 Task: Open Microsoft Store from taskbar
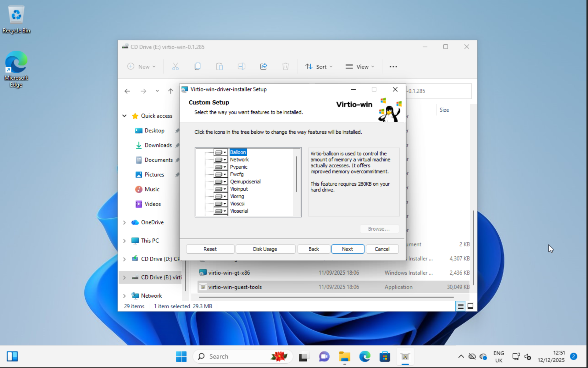click(x=385, y=356)
